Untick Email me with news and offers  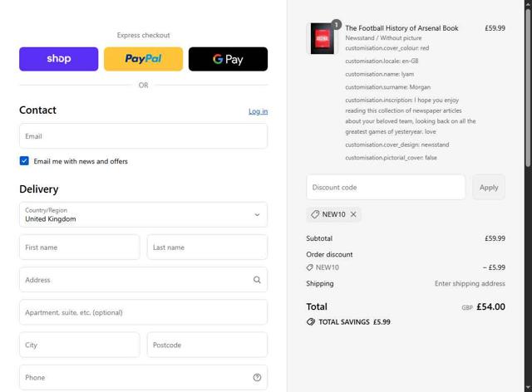coord(24,161)
